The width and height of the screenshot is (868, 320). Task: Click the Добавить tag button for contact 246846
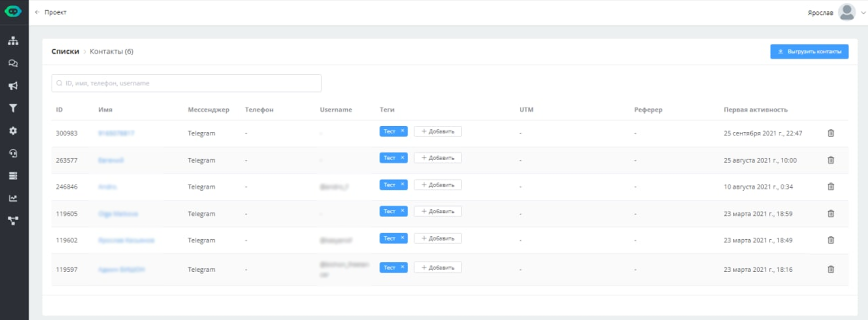pyautogui.click(x=438, y=185)
